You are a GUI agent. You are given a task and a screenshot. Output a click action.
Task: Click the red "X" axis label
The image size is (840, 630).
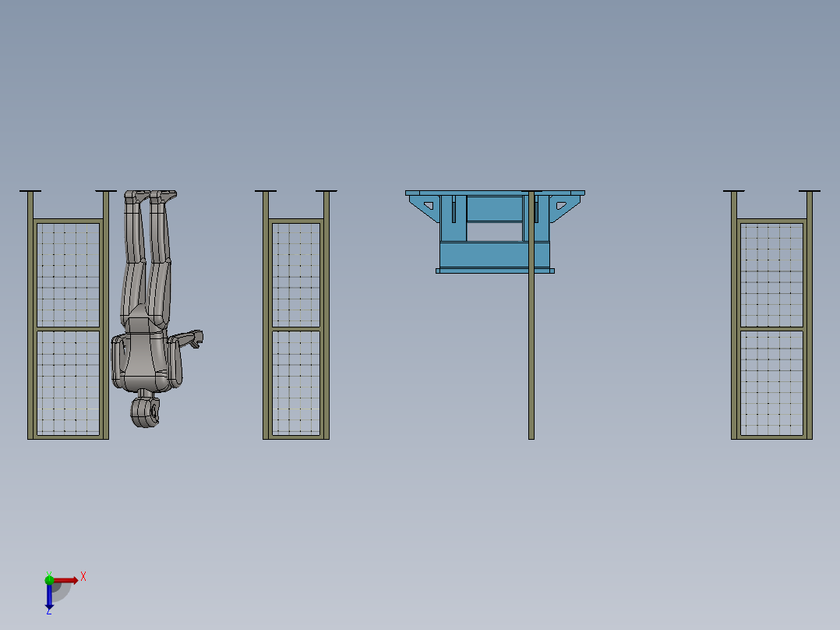83,577
